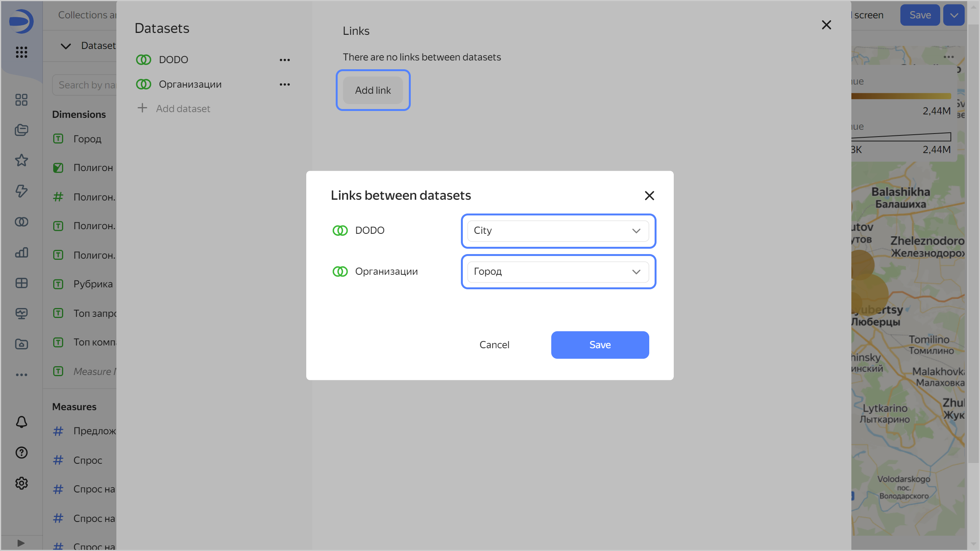Open the sidebar overflow menu with three dots
980x551 pixels.
21,374
